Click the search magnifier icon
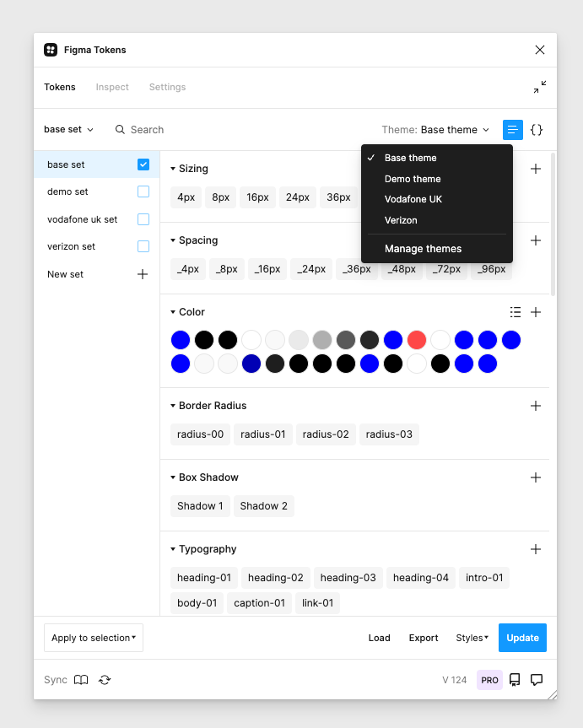The image size is (583, 728). point(119,130)
